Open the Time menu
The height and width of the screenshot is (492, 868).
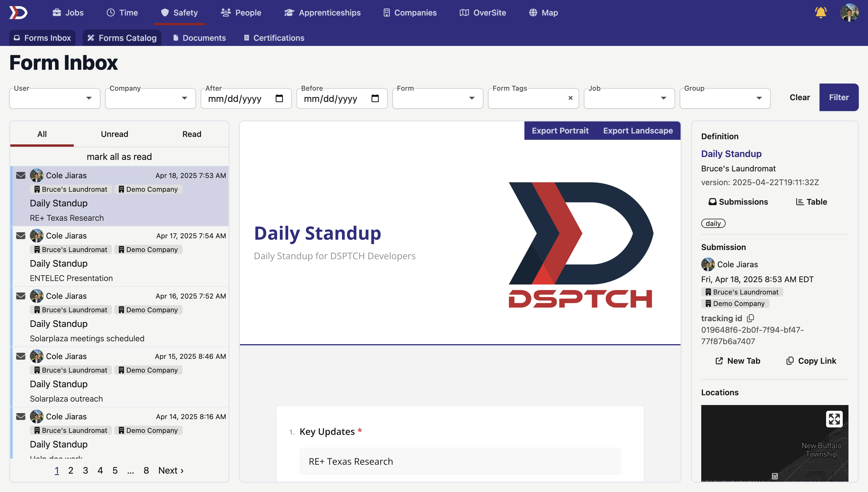click(x=122, y=13)
